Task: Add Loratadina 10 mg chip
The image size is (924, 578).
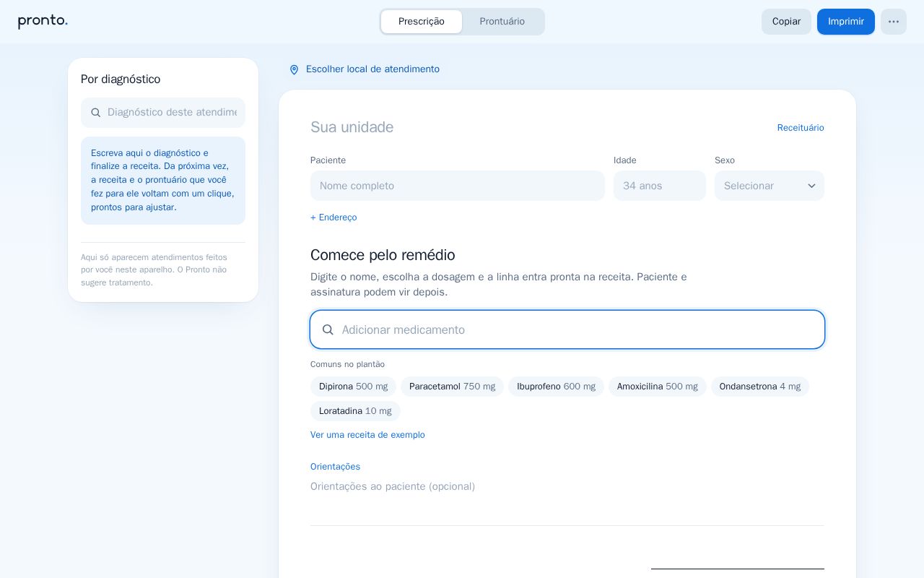Action: (x=355, y=411)
